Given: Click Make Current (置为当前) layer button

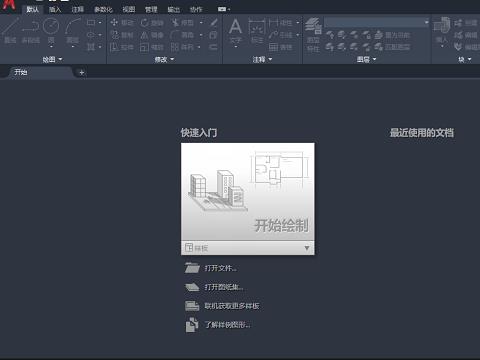Looking at the screenshot, I should tap(392, 35).
